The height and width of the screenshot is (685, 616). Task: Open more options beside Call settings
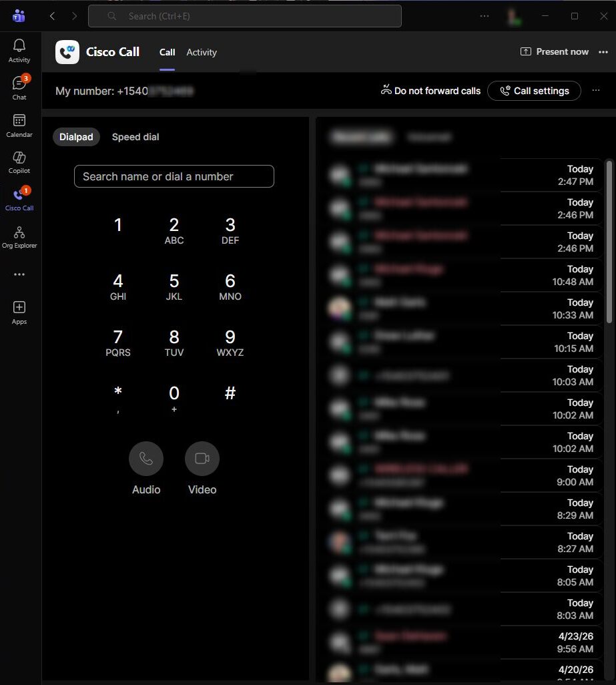pyautogui.click(x=596, y=90)
